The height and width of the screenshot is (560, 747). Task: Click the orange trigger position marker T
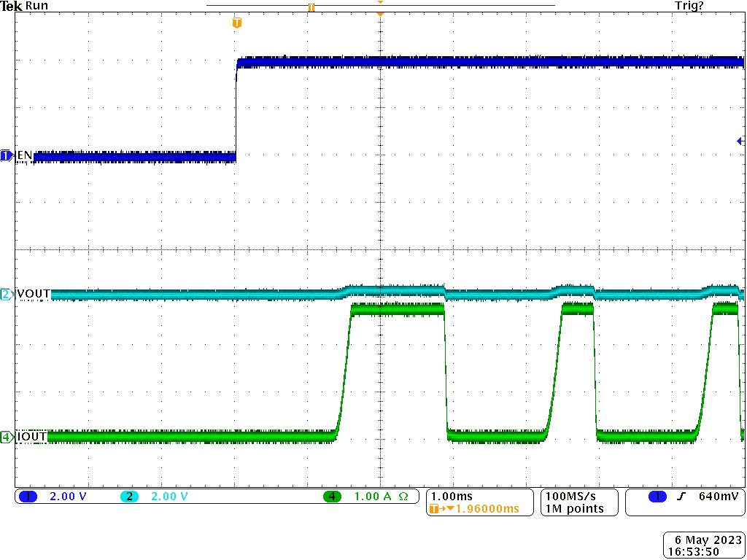(236, 23)
